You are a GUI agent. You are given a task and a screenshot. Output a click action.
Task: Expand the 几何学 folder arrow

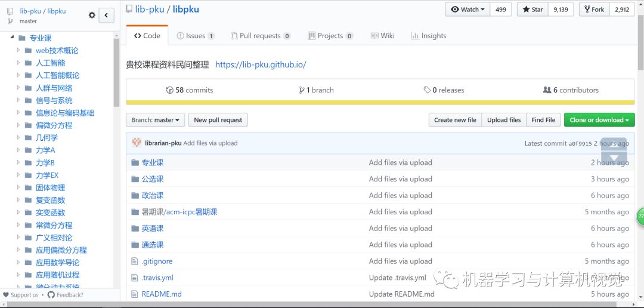tap(18, 137)
